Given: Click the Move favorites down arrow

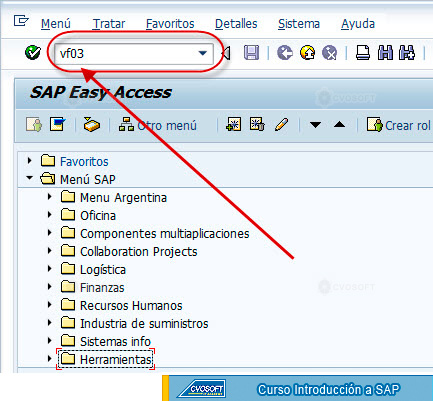Looking at the screenshot, I should pos(315,125).
